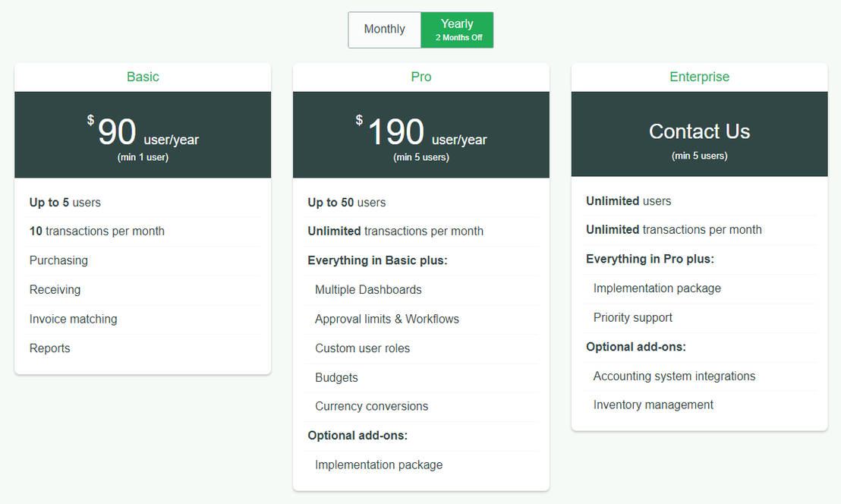841x504 pixels.
Task: Switch billing to Monthly
Action: pyautogui.click(x=384, y=30)
